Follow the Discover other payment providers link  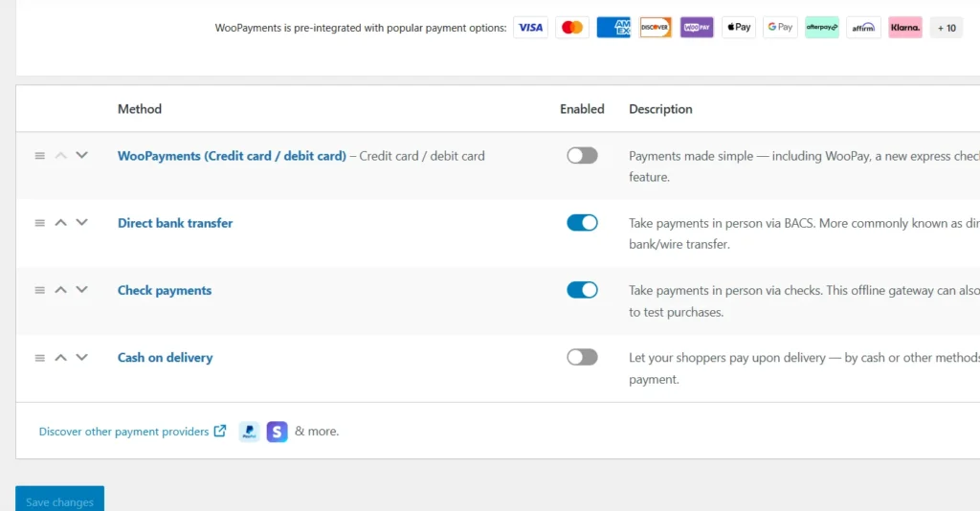(x=123, y=432)
